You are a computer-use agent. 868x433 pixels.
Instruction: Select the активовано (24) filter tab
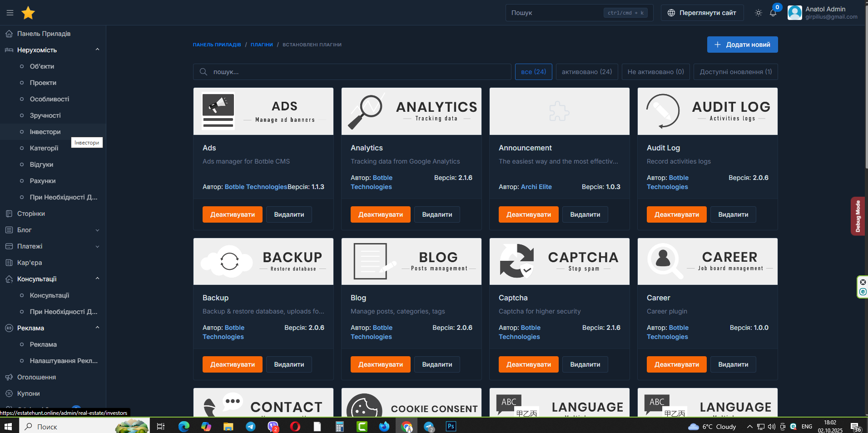pyautogui.click(x=586, y=72)
